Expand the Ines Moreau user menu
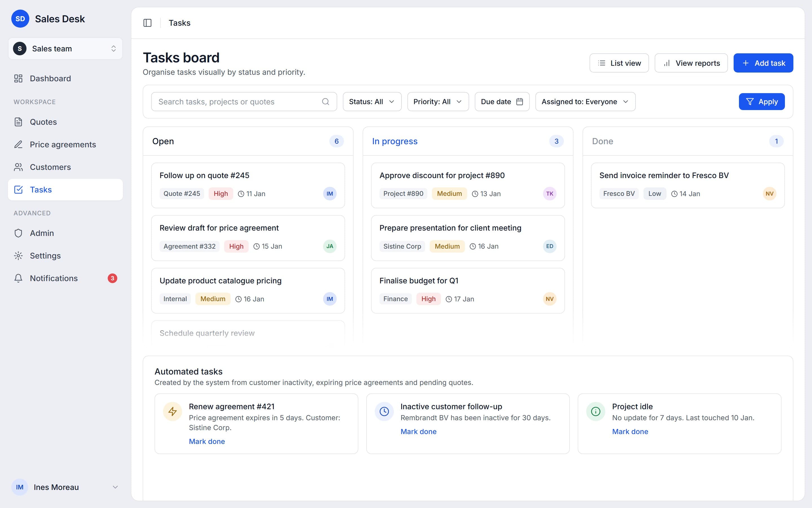The image size is (812, 508). click(65, 487)
